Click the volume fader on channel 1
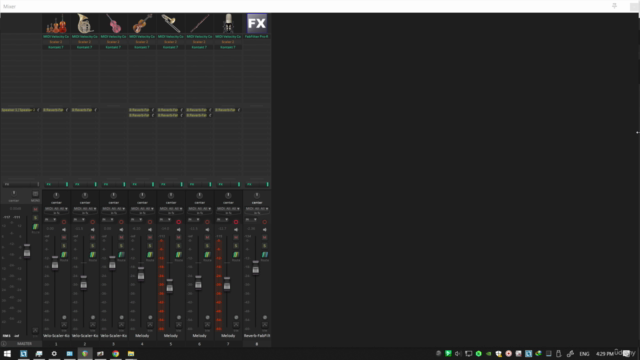 pyautogui.click(x=55, y=264)
